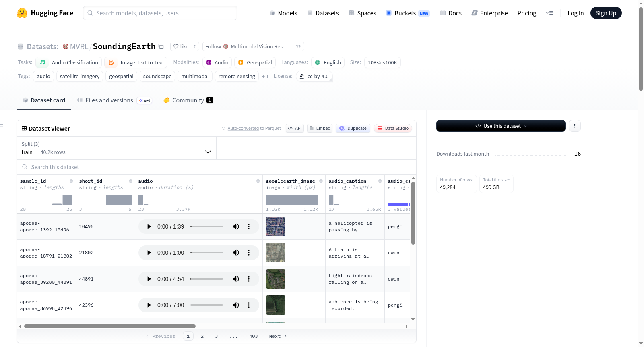This screenshot has width=644, height=347.
Task: Expand the Use this dataset dropdown
Action: pyautogui.click(x=501, y=126)
